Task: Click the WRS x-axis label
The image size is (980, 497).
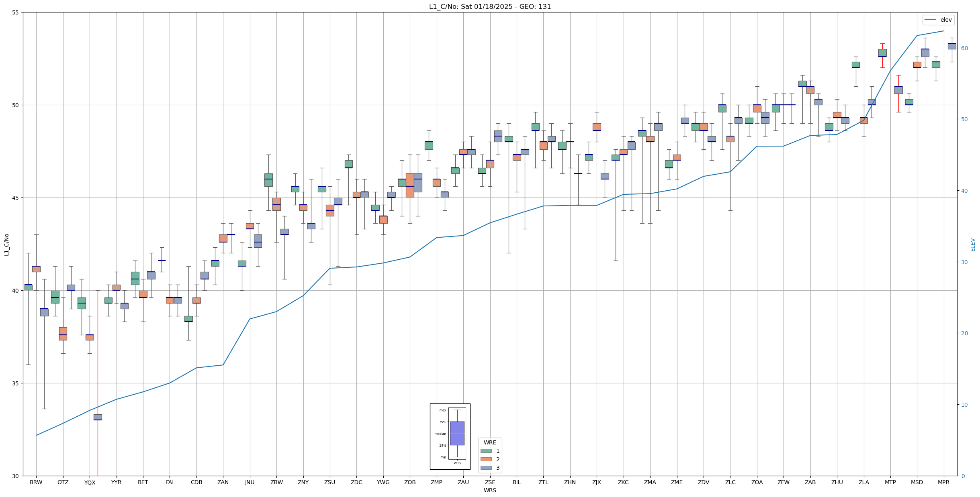Action: pos(490,490)
